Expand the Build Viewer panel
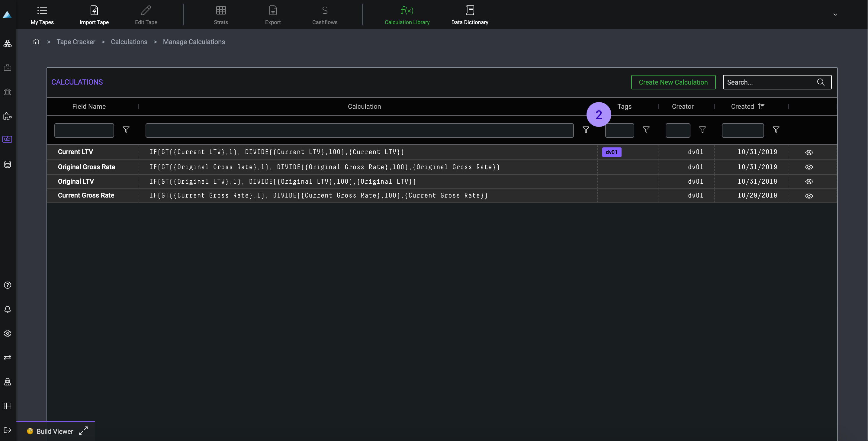Image resolution: width=868 pixels, height=441 pixels. pos(83,431)
